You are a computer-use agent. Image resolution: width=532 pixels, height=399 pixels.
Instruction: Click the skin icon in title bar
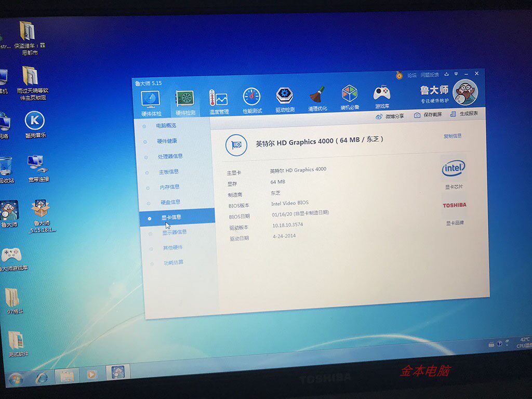point(446,74)
